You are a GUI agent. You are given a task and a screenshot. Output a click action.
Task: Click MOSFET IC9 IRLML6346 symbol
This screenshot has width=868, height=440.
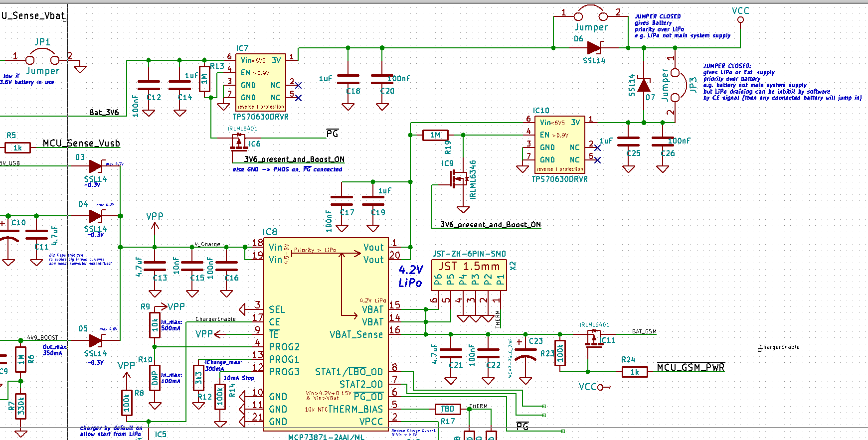coord(459,178)
